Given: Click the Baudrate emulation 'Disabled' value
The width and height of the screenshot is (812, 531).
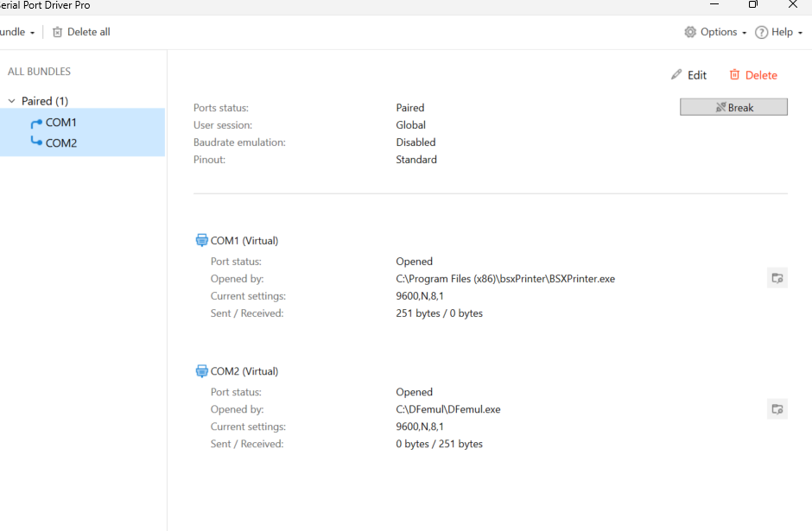Looking at the screenshot, I should (x=416, y=142).
